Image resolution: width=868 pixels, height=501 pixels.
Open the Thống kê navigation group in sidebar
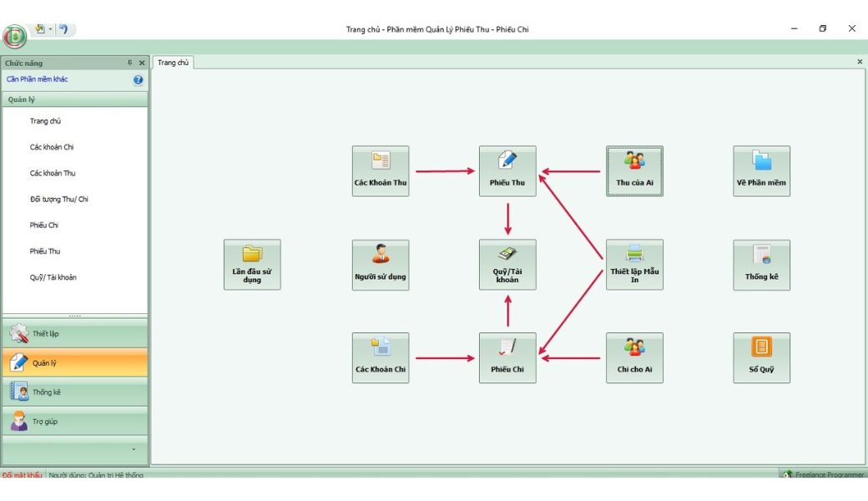[x=75, y=392]
